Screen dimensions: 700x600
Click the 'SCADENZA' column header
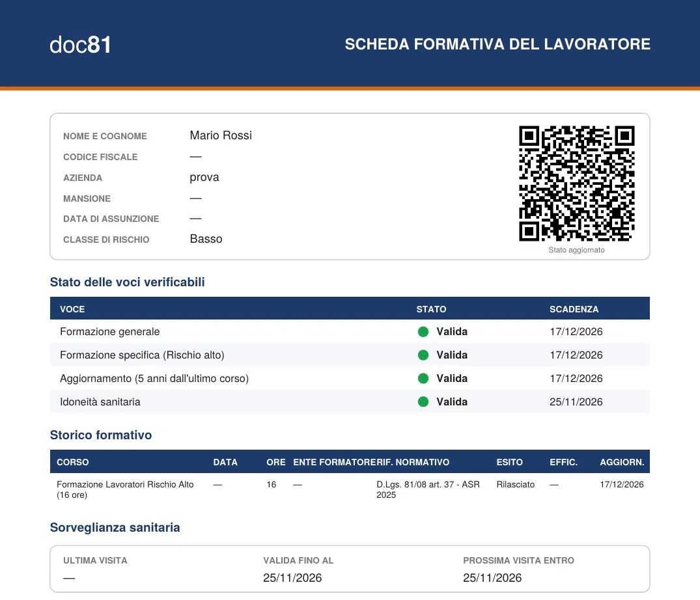574,309
